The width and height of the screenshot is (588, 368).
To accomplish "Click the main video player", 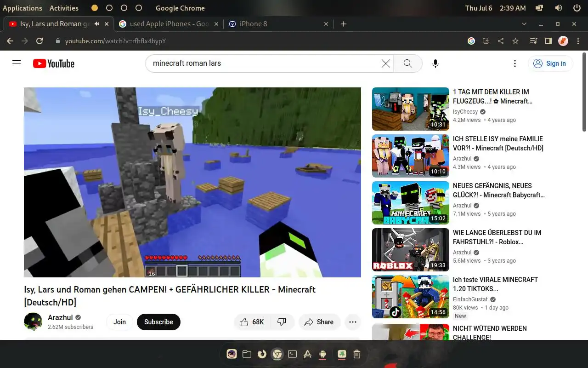I will point(192,182).
